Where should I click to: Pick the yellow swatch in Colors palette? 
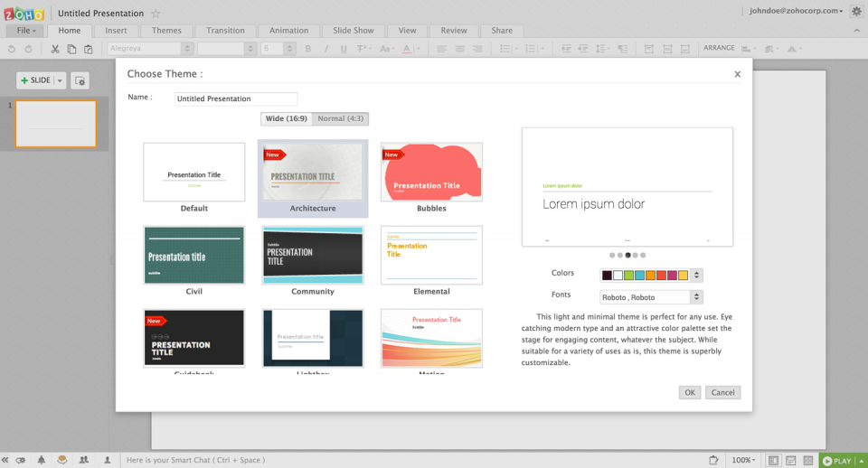[x=684, y=275]
